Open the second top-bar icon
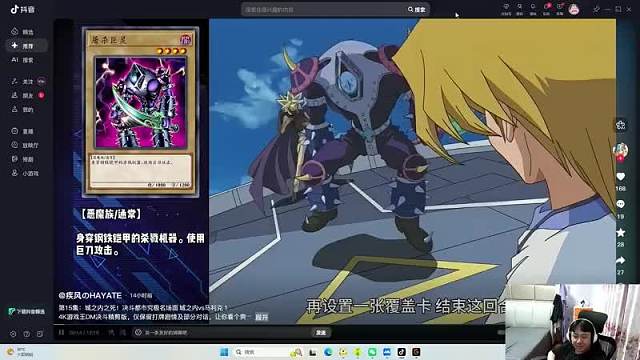This screenshot has height=360, width=640. click(520, 9)
